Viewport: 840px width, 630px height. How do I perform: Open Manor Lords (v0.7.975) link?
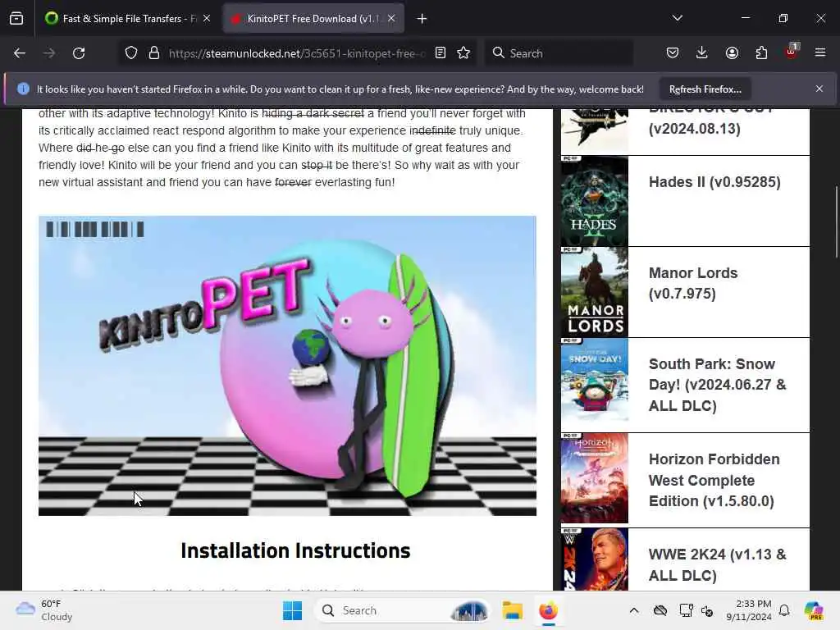coord(692,283)
